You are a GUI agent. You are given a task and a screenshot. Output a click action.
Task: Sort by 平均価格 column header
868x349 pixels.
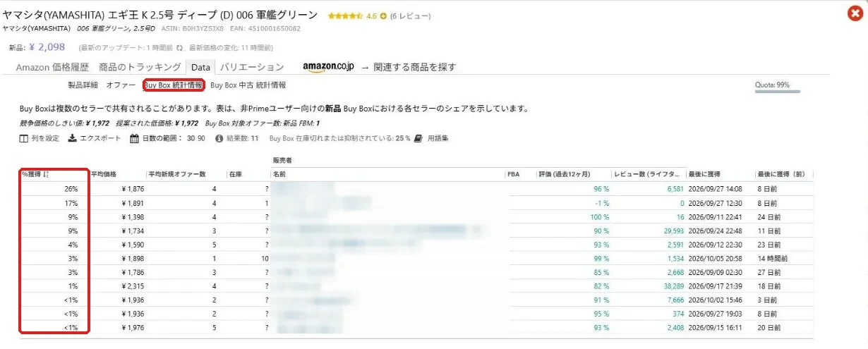coord(104,174)
